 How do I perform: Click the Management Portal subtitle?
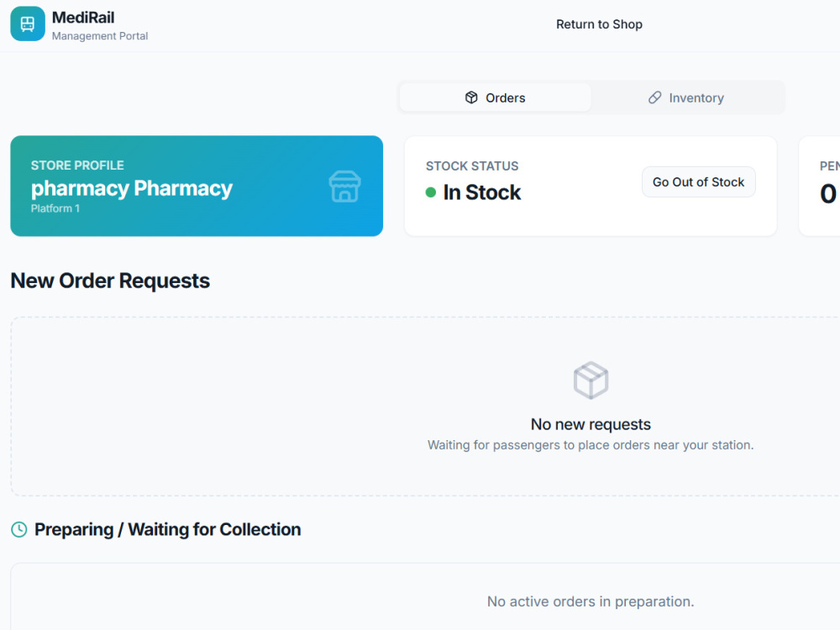[x=100, y=36]
